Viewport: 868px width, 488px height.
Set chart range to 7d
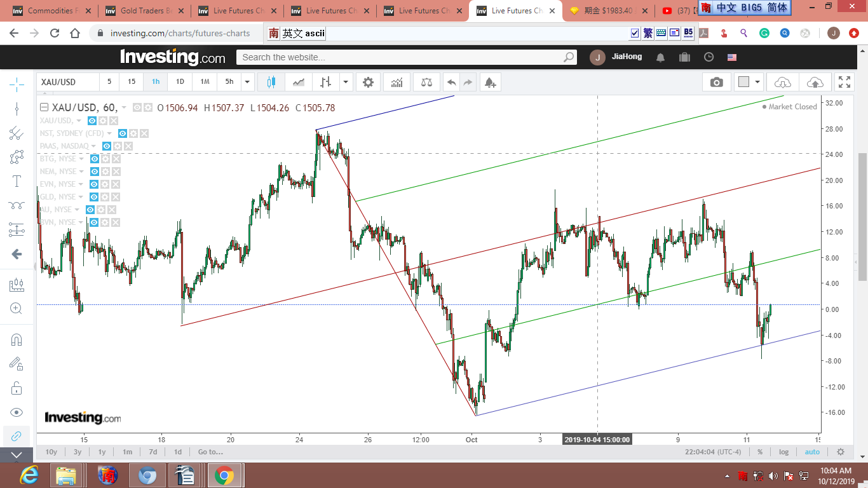(x=153, y=452)
